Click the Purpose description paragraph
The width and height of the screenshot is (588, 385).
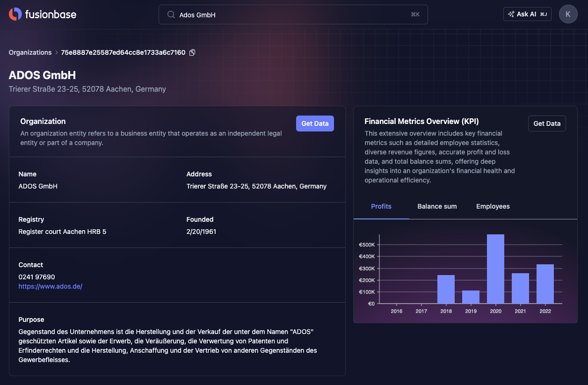coord(168,346)
